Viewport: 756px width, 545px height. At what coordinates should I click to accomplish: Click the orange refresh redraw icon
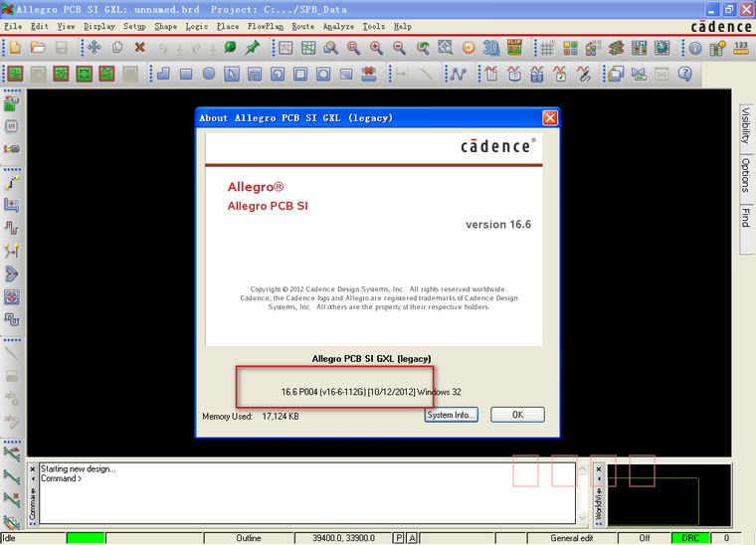(x=469, y=47)
